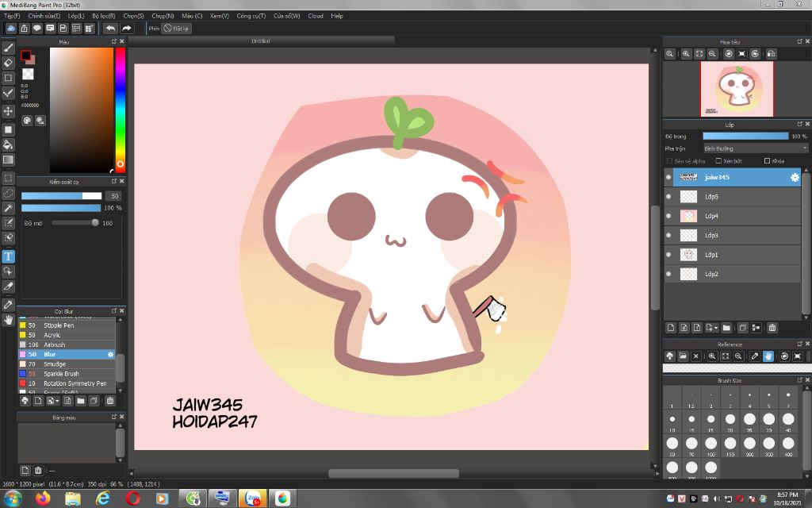Hide the Lớp4 layer
Image resolution: width=812 pixels, height=508 pixels.
pos(668,216)
